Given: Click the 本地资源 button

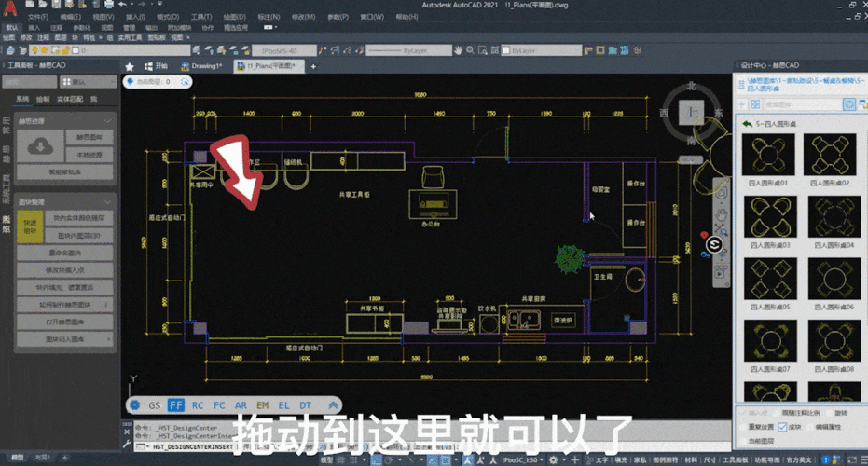Looking at the screenshot, I should pyautogui.click(x=90, y=155).
